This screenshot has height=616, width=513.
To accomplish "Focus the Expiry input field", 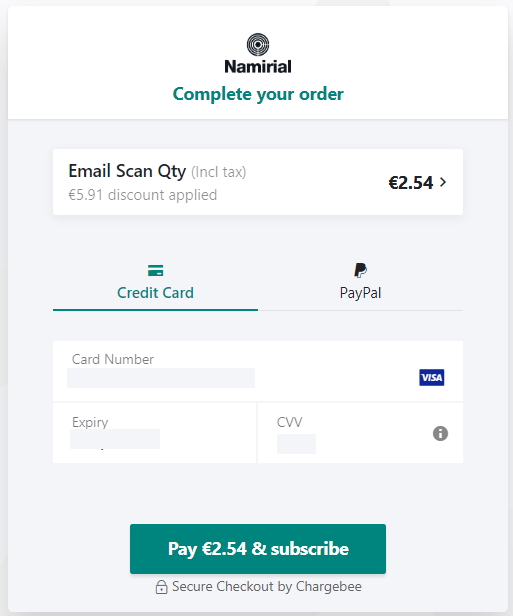I will click(115, 439).
